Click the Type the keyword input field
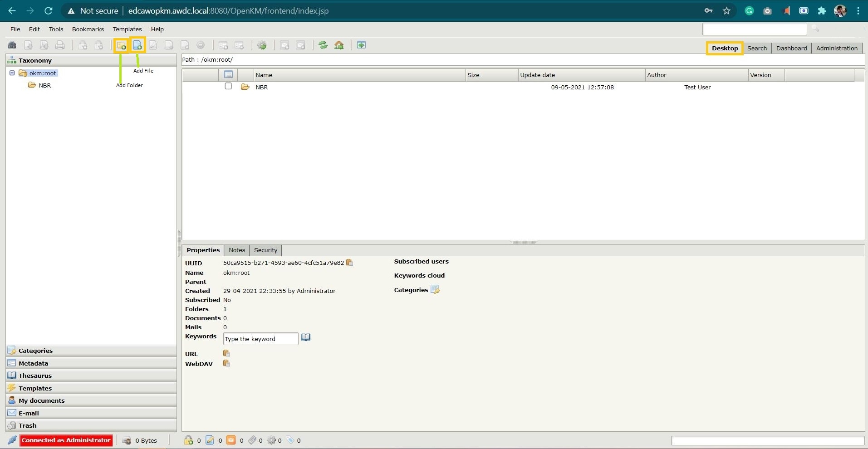This screenshot has width=868, height=449. pos(261,339)
